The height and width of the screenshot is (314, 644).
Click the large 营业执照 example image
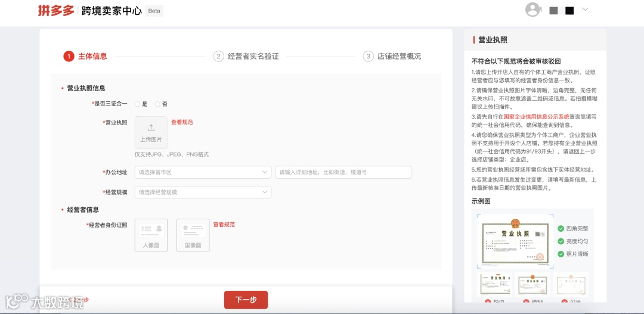pyautogui.click(x=515, y=241)
